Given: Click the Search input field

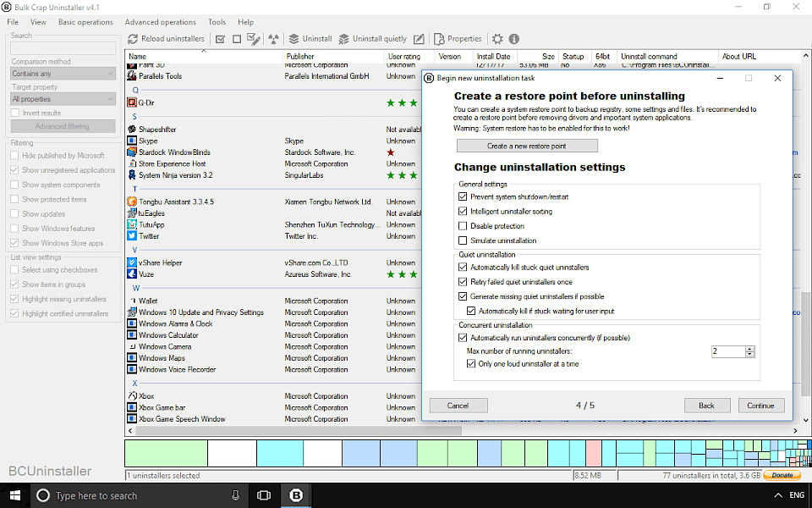Looking at the screenshot, I should (x=63, y=47).
